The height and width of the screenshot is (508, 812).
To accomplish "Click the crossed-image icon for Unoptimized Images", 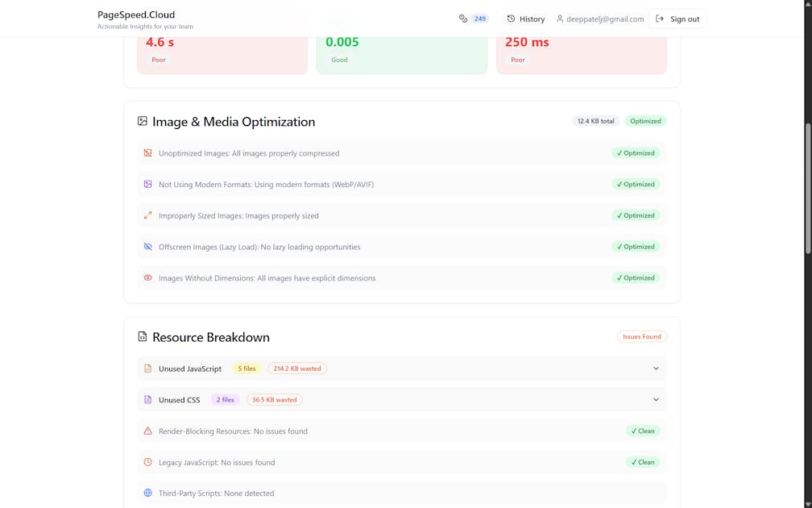I will (147, 152).
